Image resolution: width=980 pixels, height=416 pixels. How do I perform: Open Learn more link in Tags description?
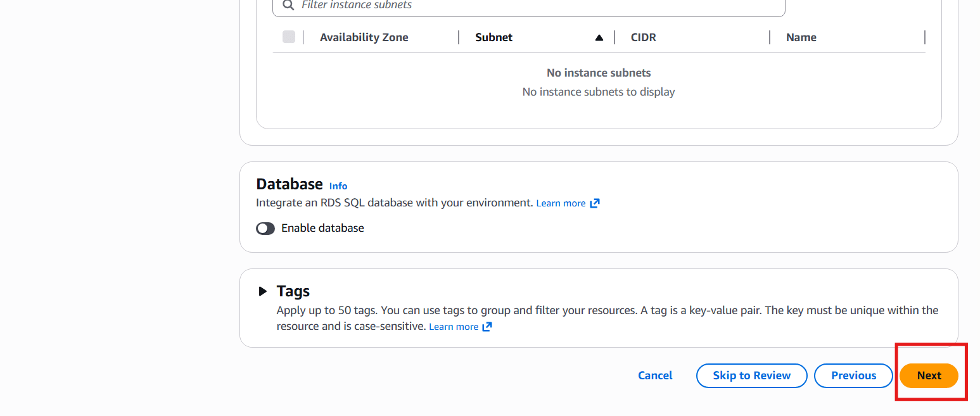454,327
